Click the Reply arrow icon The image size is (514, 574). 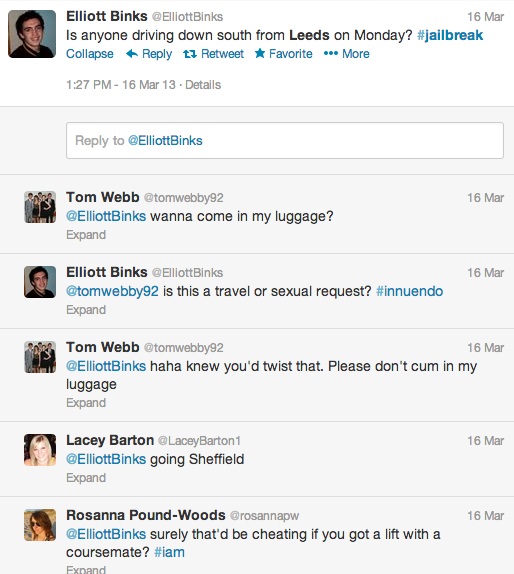coord(132,54)
